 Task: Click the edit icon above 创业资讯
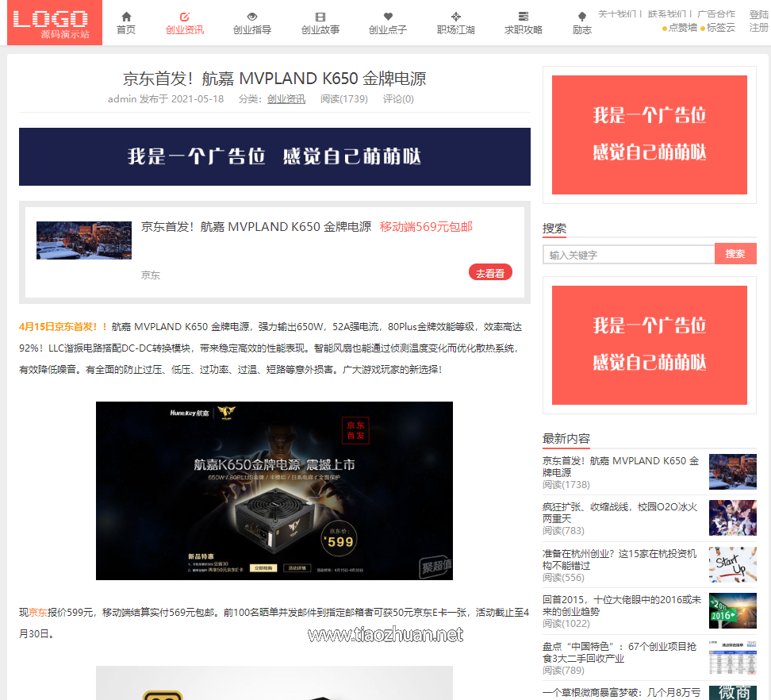point(184,17)
